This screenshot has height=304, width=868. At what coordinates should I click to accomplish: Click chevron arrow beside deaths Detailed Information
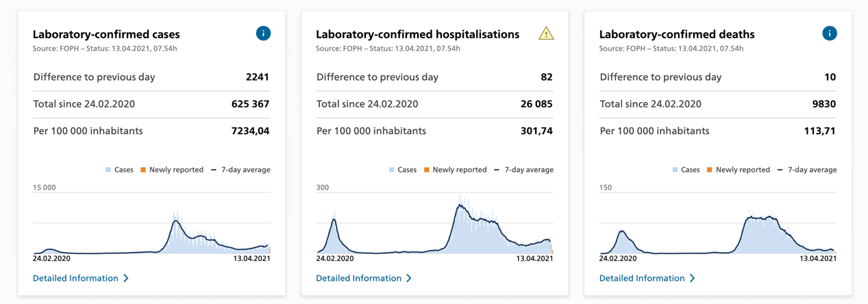[693, 278]
